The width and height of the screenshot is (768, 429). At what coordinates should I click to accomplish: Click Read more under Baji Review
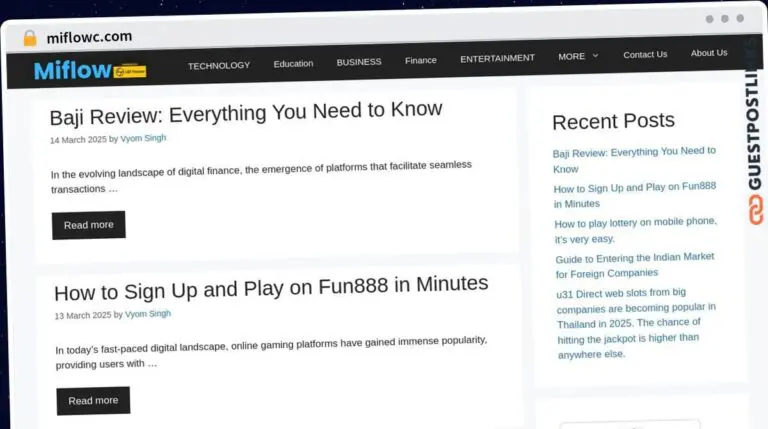pyautogui.click(x=89, y=225)
